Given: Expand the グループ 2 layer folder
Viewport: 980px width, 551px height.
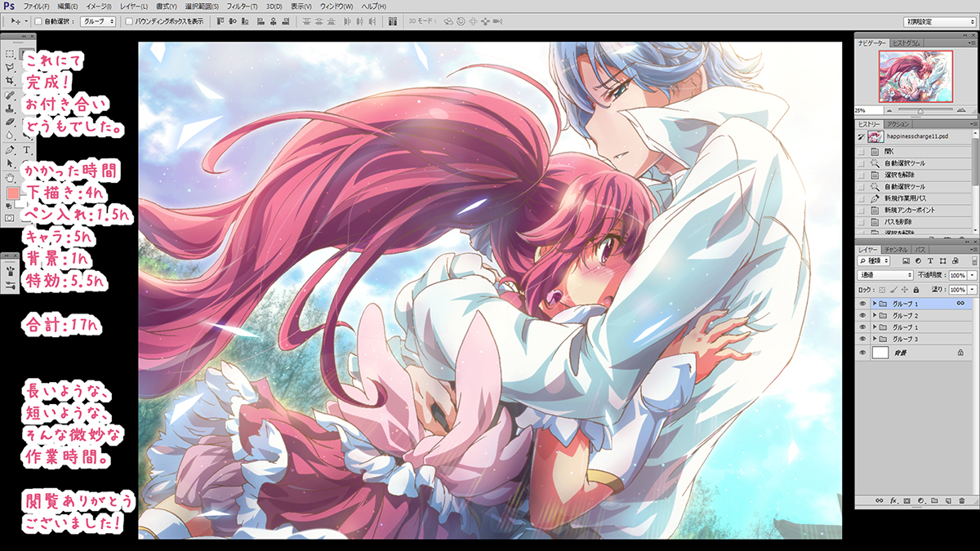Looking at the screenshot, I should point(875,315).
